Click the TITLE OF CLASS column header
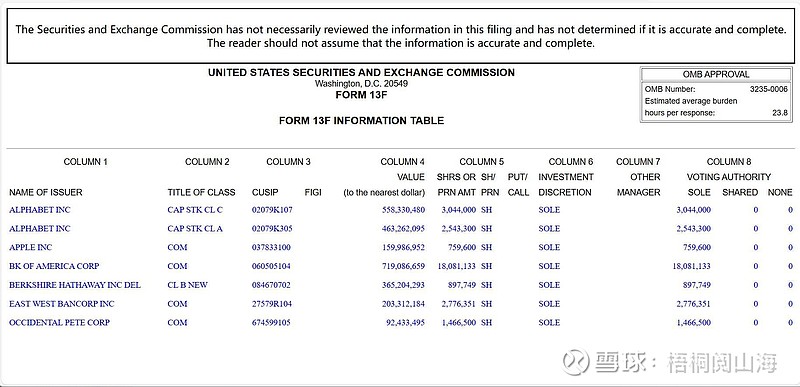The width and height of the screenshot is (800, 387). point(202,193)
